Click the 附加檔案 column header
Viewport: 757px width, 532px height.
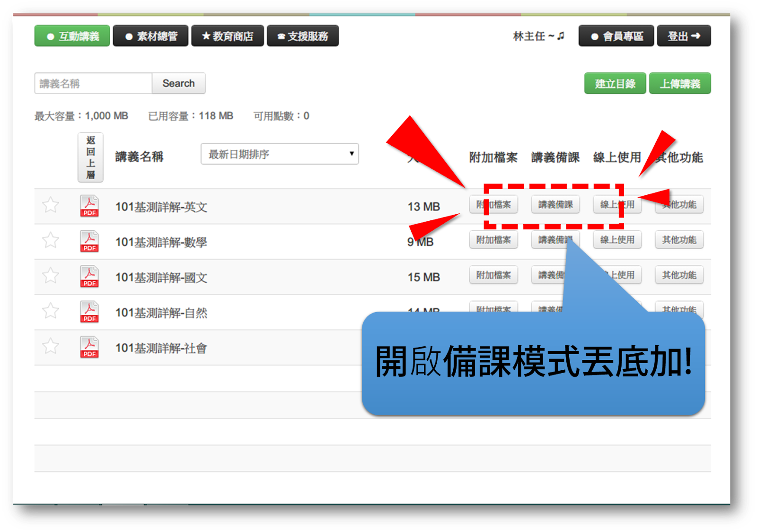(x=493, y=157)
